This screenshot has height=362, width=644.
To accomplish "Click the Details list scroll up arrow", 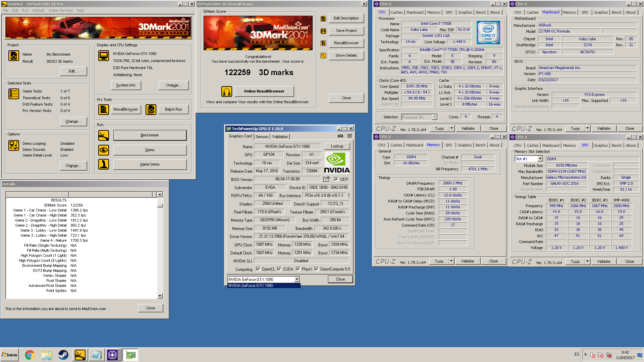I will pos(160,194).
